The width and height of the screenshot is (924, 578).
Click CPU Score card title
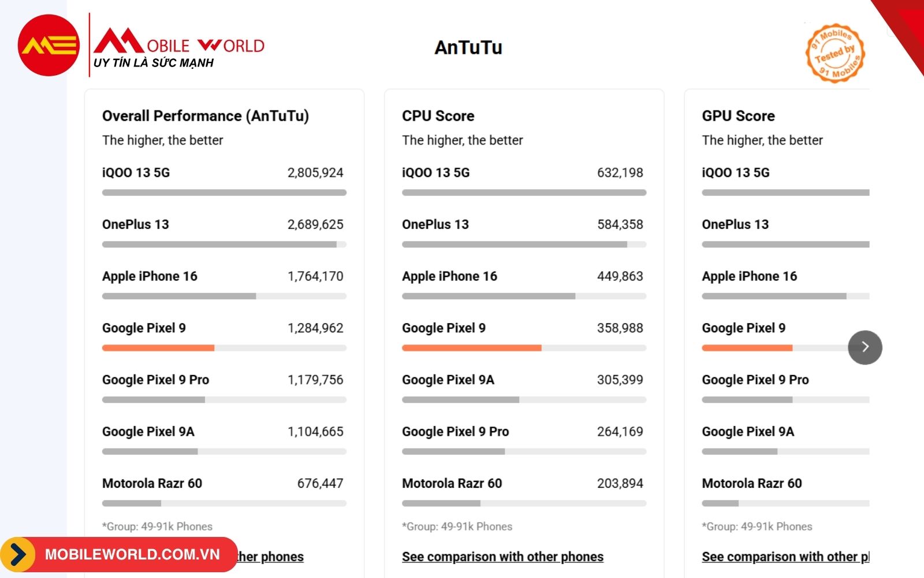[x=438, y=116]
